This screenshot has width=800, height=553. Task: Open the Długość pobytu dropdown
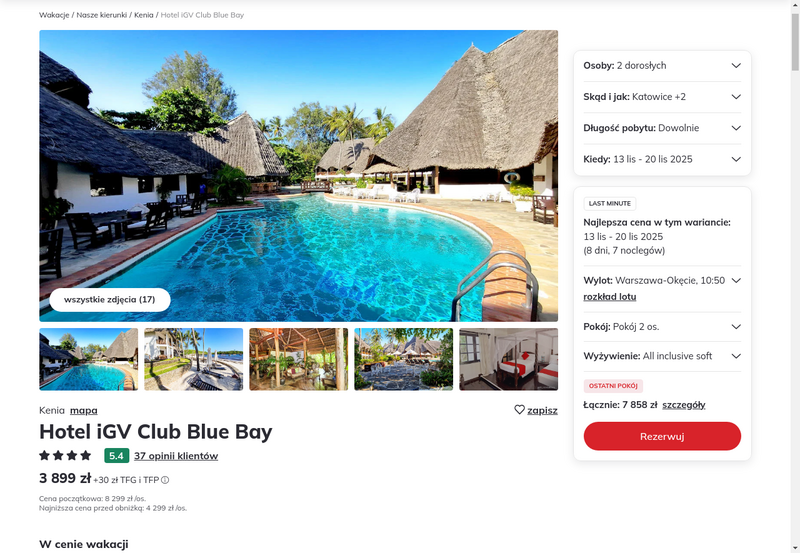[x=662, y=128]
